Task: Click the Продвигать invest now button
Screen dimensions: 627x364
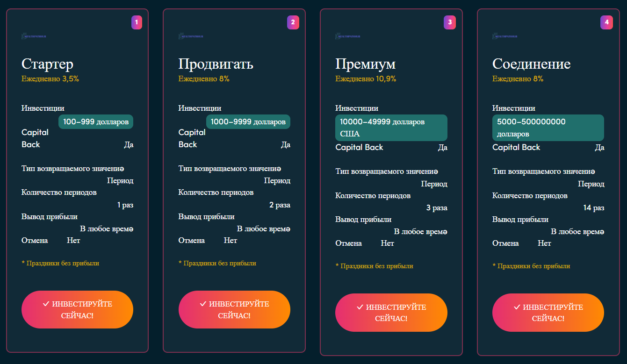Action: click(x=234, y=309)
